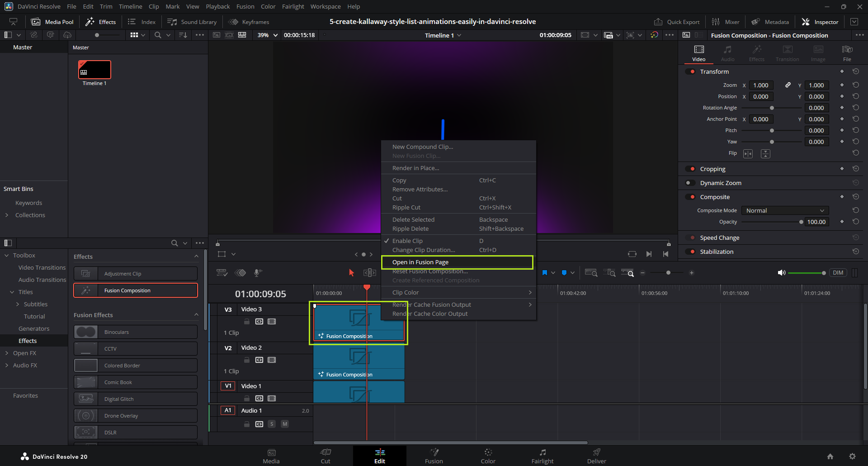
Task: Click the Opacity slider handle
Action: [x=801, y=222]
